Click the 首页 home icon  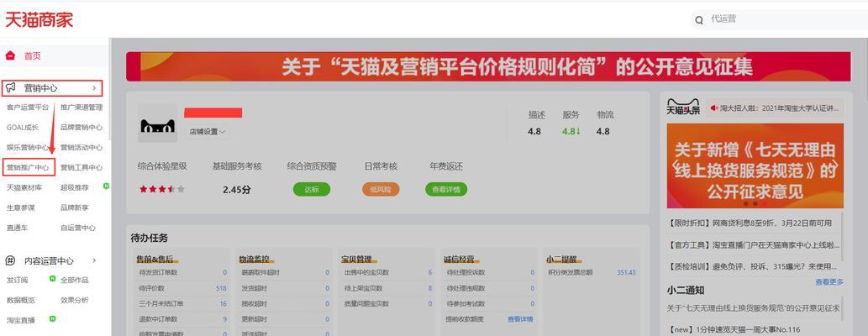pyautogui.click(x=10, y=55)
